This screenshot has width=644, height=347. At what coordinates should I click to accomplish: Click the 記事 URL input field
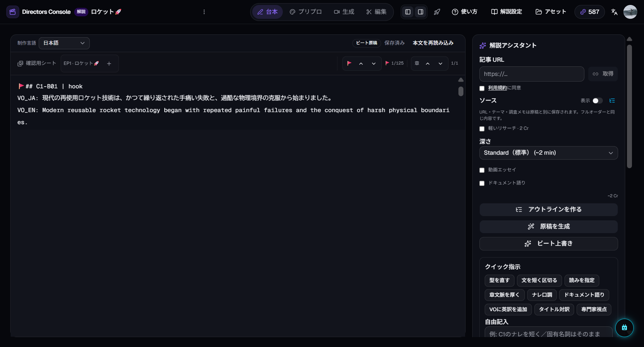pyautogui.click(x=532, y=74)
